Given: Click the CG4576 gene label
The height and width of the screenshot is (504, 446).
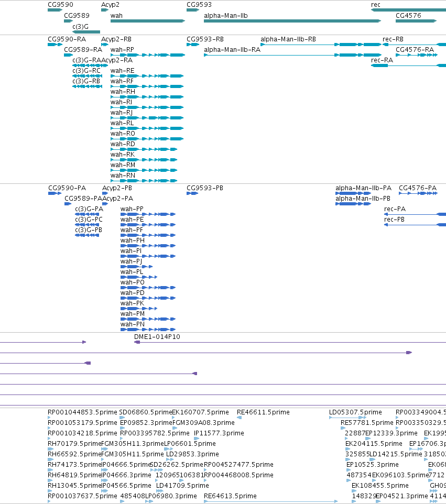Looking at the screenshot, I should point(408,15).
